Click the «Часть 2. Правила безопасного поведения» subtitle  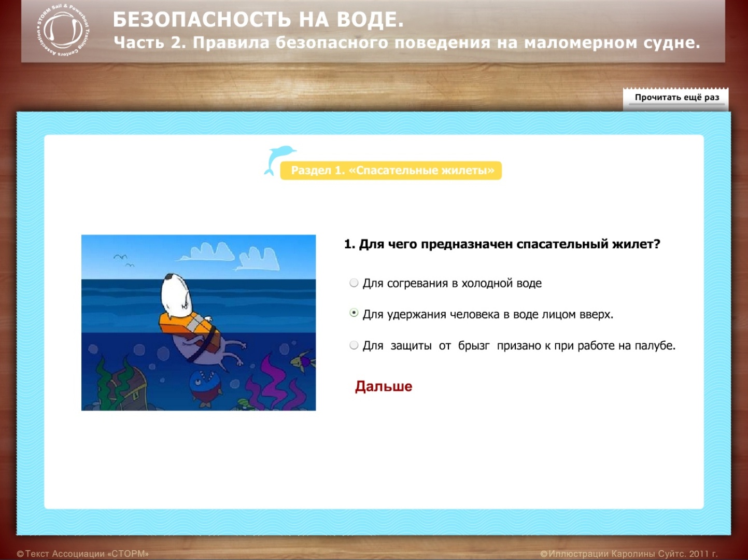(x=406, y=43)
